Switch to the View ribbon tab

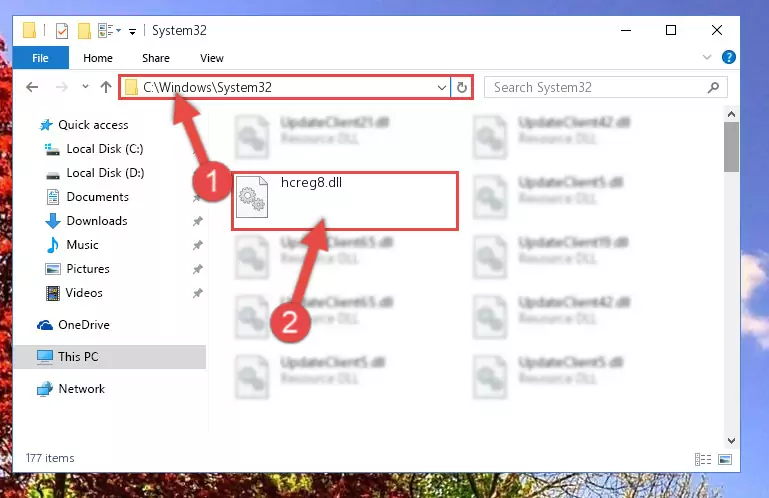tap(212, 58)
